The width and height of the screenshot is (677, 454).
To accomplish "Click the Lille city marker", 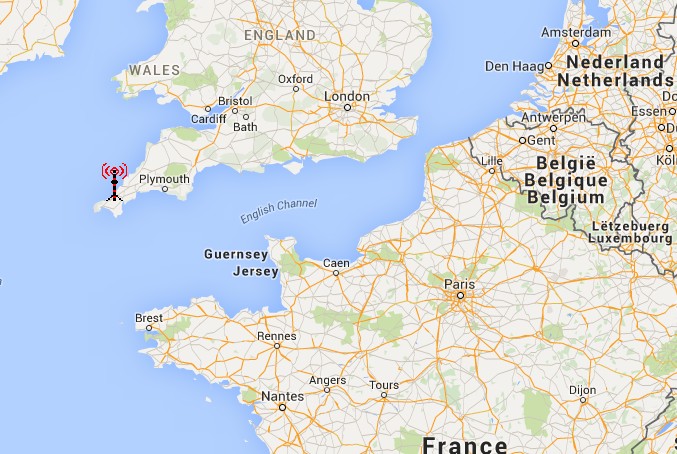I will pos(492,171).
